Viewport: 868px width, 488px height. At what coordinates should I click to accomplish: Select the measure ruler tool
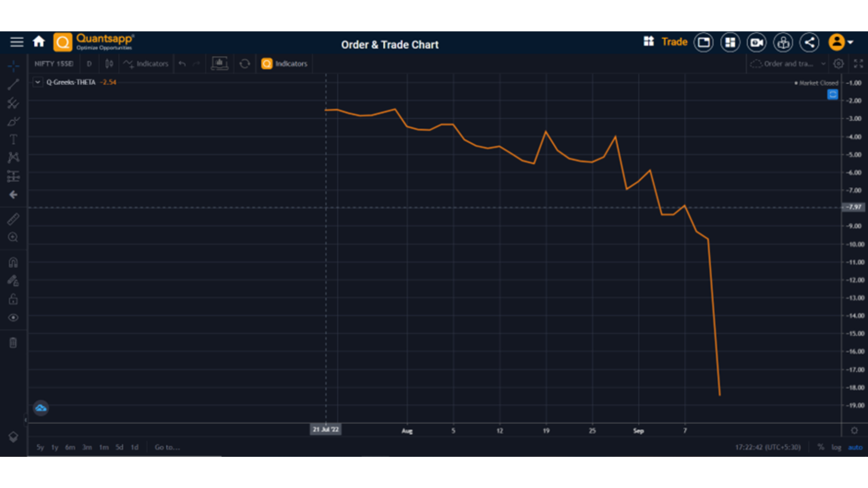pyautogui.click(x=13, y=219)
